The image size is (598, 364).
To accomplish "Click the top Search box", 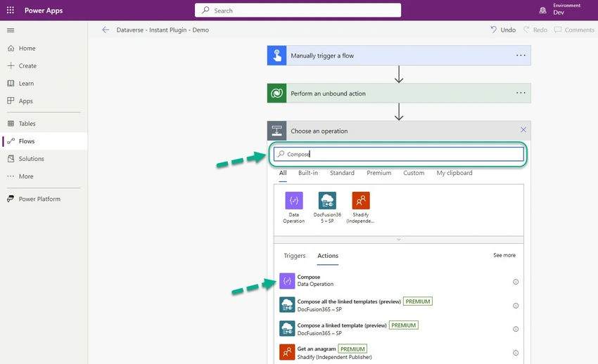I will (x=298, y=11).
